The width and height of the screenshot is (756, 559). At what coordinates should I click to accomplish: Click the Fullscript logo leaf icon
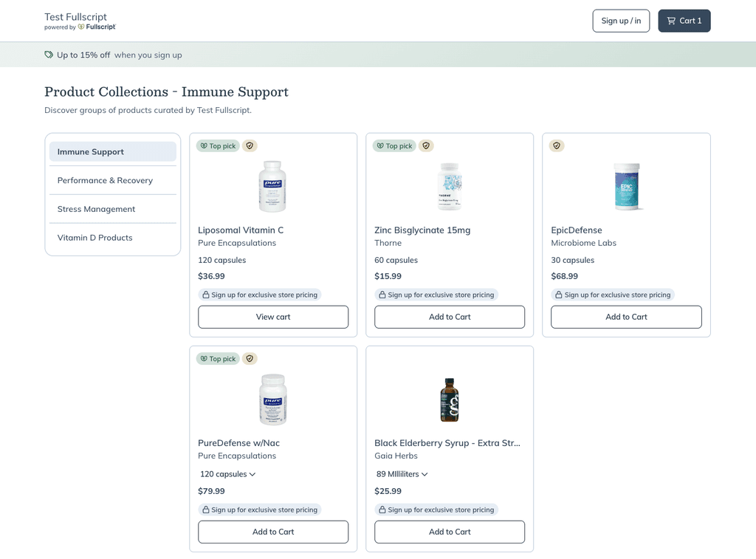[81, 27]
